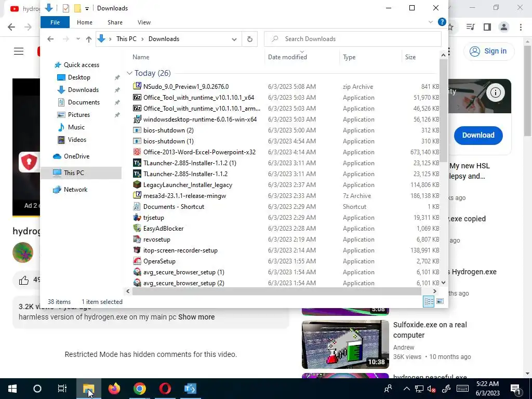The image size is (532, 399).
Task: Click the New folder quick access toolbar icon
Action: pyautogui.click(x=78, y=8)
